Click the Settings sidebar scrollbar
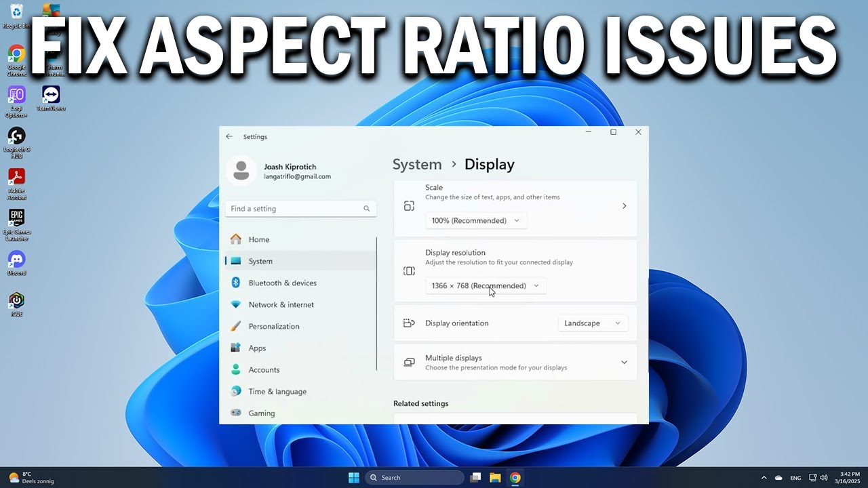This screenshot has width=868, height=488. click(376, 304)
